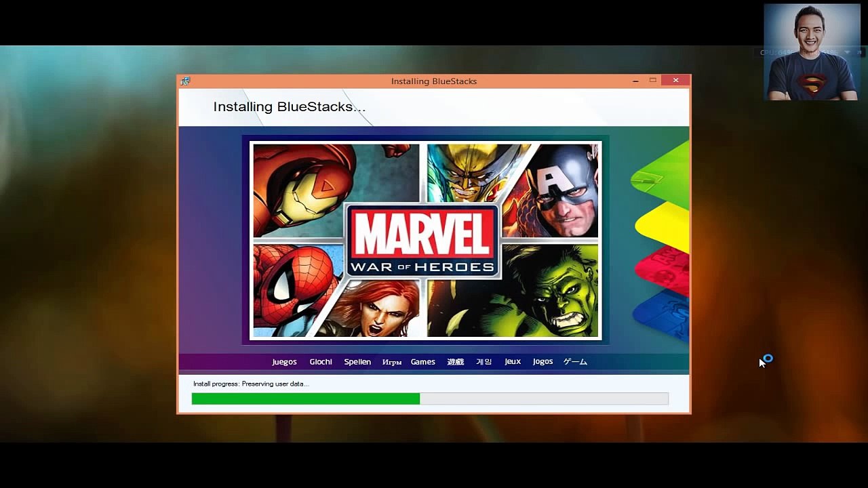Click the Wolverine panel in the banner
Viewport: 868px width, 488px height.
[x=475, y=173]
